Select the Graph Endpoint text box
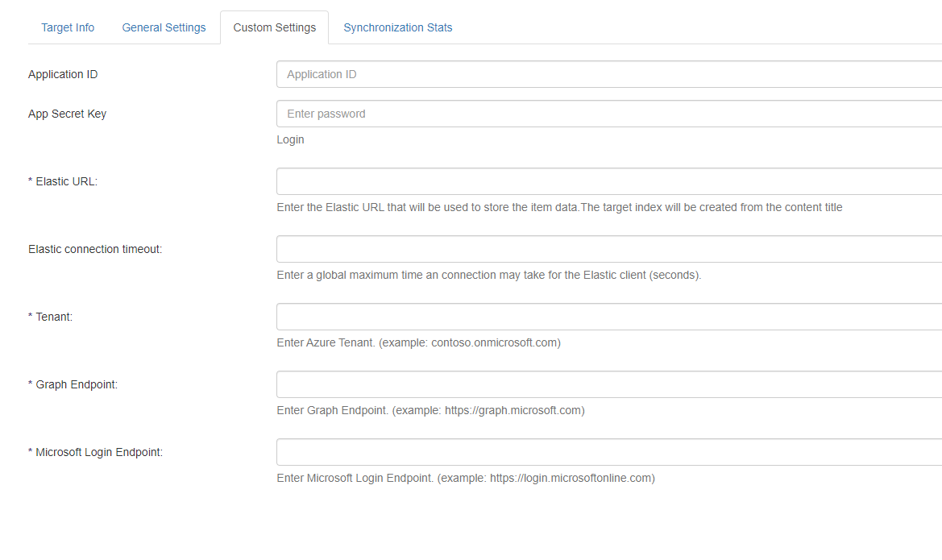 pos(608,384)
